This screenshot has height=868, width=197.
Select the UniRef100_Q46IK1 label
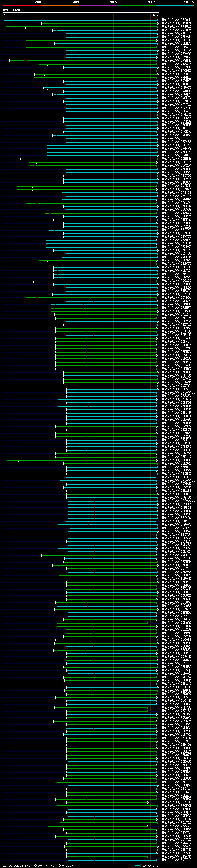point(177,128)
